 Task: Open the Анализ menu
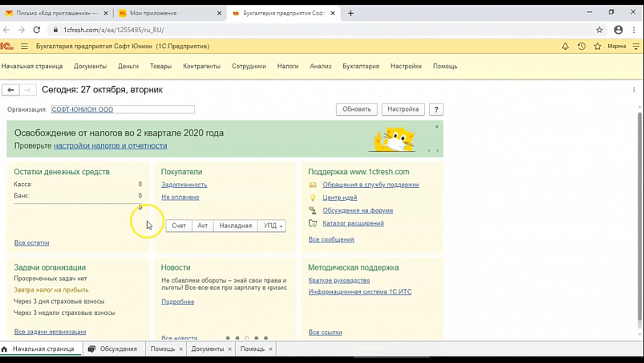point(320,66)
